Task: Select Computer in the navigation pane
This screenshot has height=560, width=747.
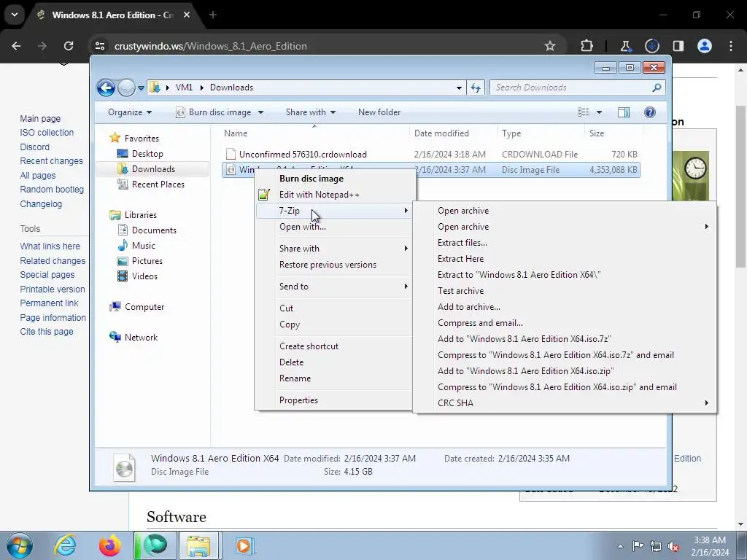Action: point(144,307)
